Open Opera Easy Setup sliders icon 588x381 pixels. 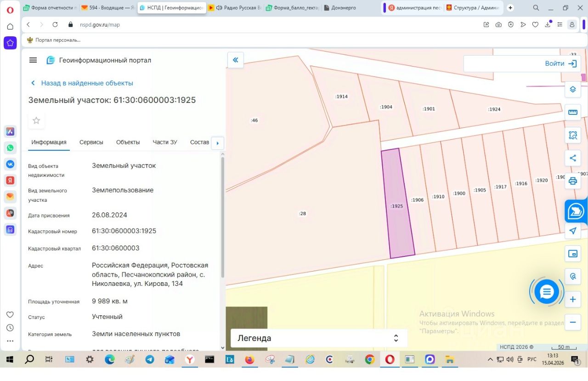point(560,25)
